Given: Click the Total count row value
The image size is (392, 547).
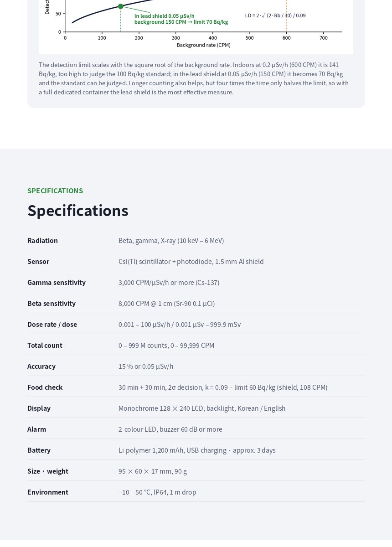Looking at the screenshot, I should pos(166,345).
